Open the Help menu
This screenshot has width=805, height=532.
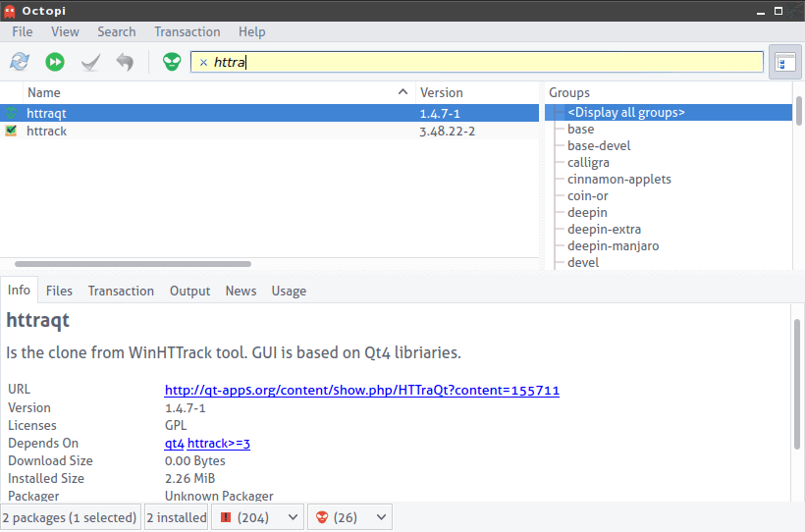251,31
